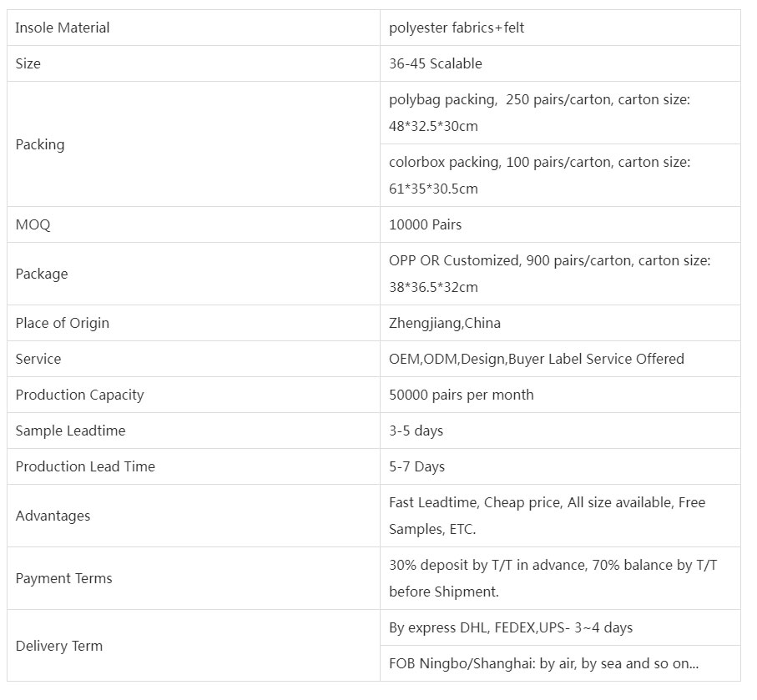The height and width of the screenshot is (700, 757).
Task: Select the OEM,ODM,Design service text
Action: tap(536, 359)
